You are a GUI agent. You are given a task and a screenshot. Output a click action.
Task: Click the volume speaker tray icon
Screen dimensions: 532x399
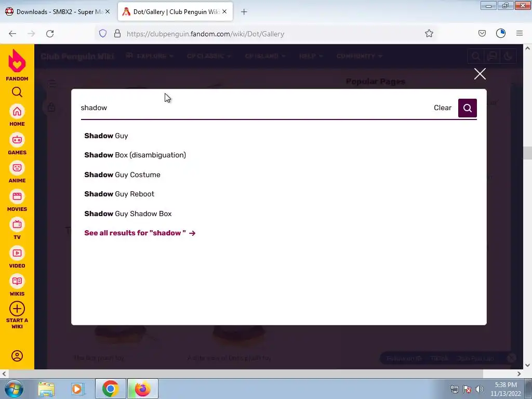[479, 389]
